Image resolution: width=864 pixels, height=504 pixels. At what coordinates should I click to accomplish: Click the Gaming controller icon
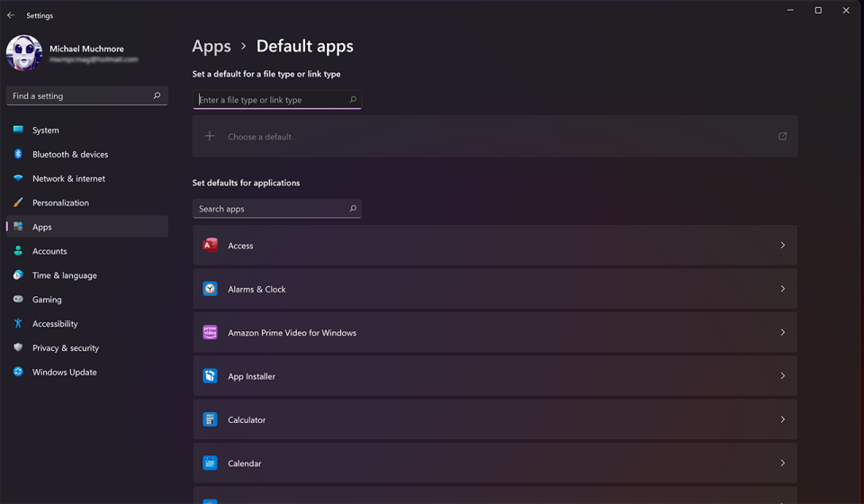[x=18, y=299]
